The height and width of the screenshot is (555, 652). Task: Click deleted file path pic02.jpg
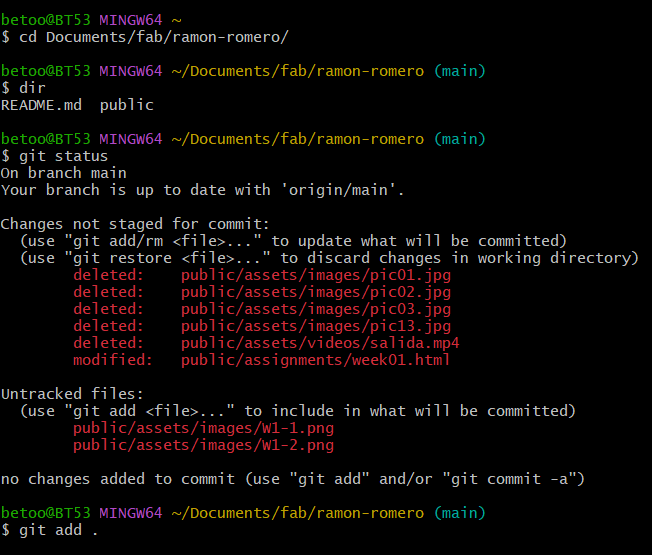[x=316, y=292]
